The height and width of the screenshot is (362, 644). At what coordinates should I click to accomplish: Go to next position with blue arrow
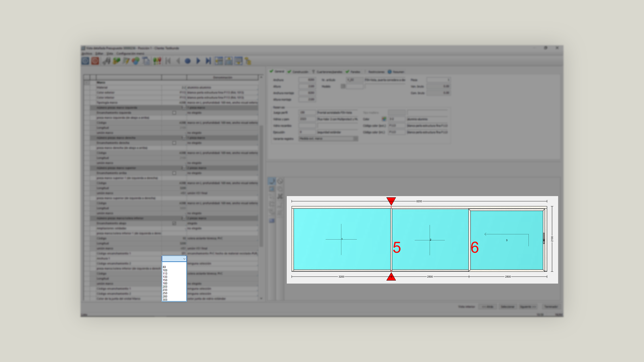[x=198, y=61]
